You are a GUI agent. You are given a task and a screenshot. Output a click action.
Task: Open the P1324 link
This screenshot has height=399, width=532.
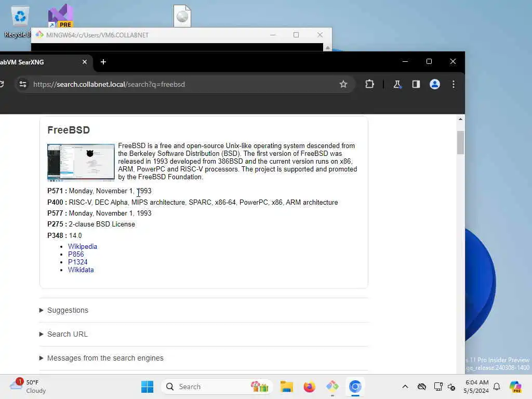[x=78, y=262]
